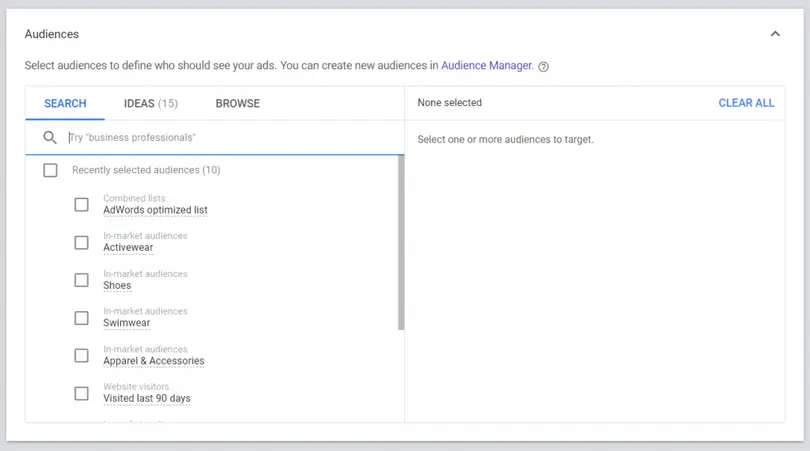
Task: Click the Visited last 90 days label
Action: point(146,398)
